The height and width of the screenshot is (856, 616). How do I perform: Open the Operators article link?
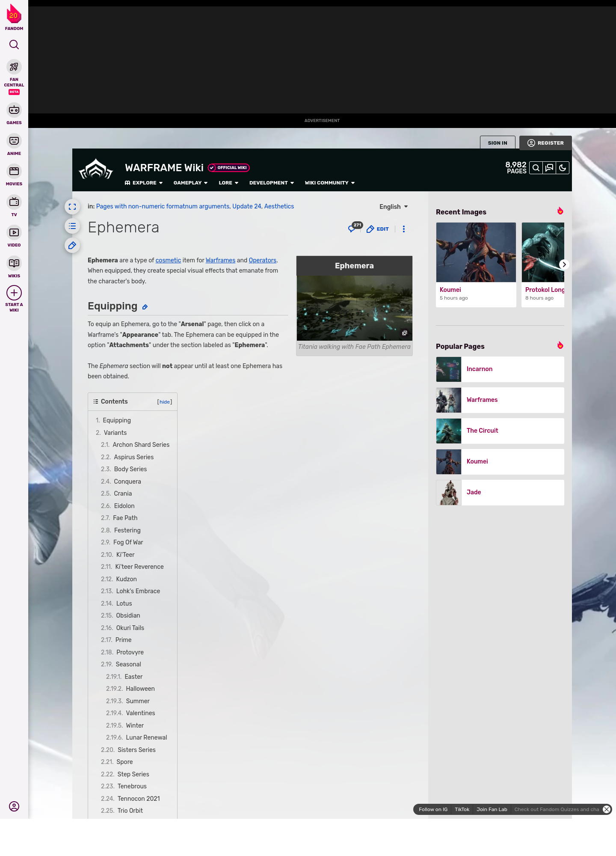(x=262, y=260)
